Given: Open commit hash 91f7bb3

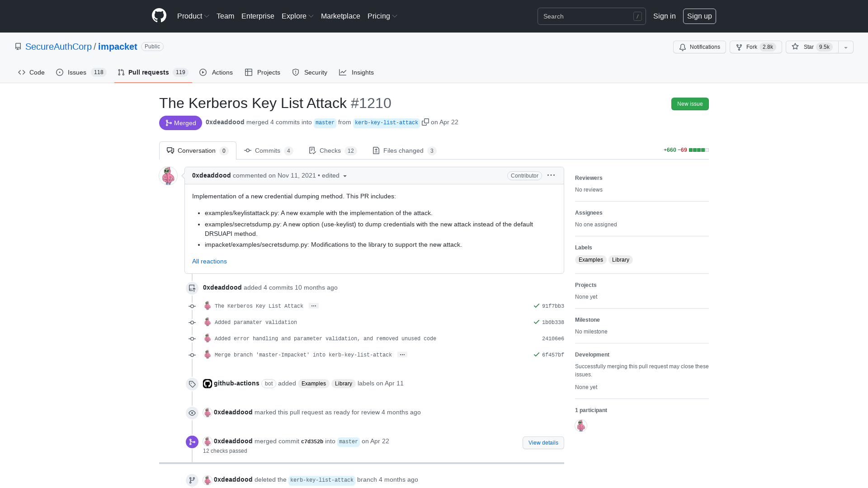Looking at the screenshot, I should tap(553, 306).
